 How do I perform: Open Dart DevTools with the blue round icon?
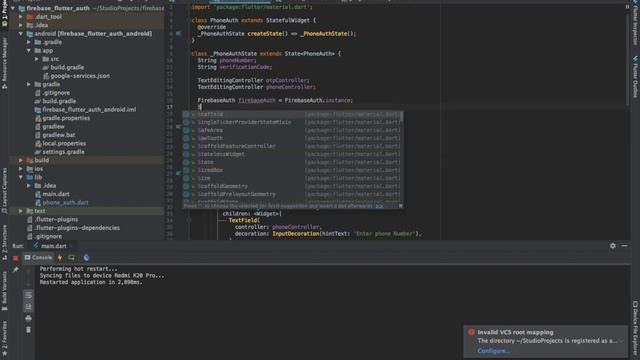[x=86, y=258]
